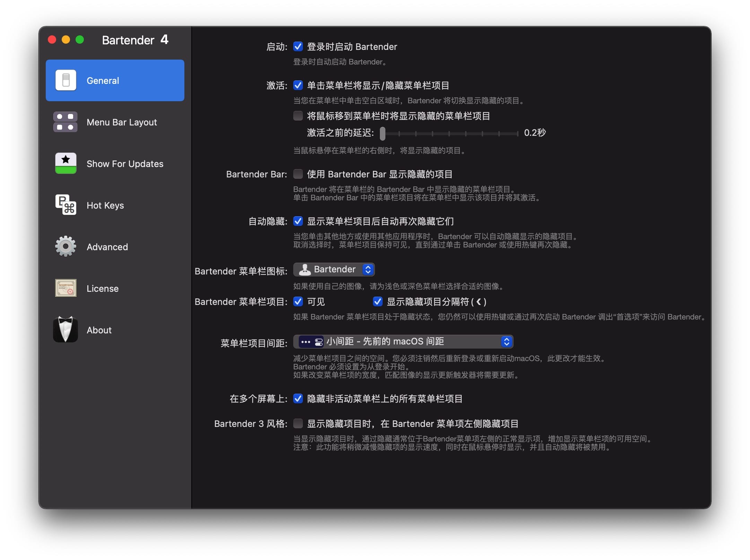This screenshot has height=560, width=750.
Task: Click the Menu Bar Layout icon
Action: [66, 122]
